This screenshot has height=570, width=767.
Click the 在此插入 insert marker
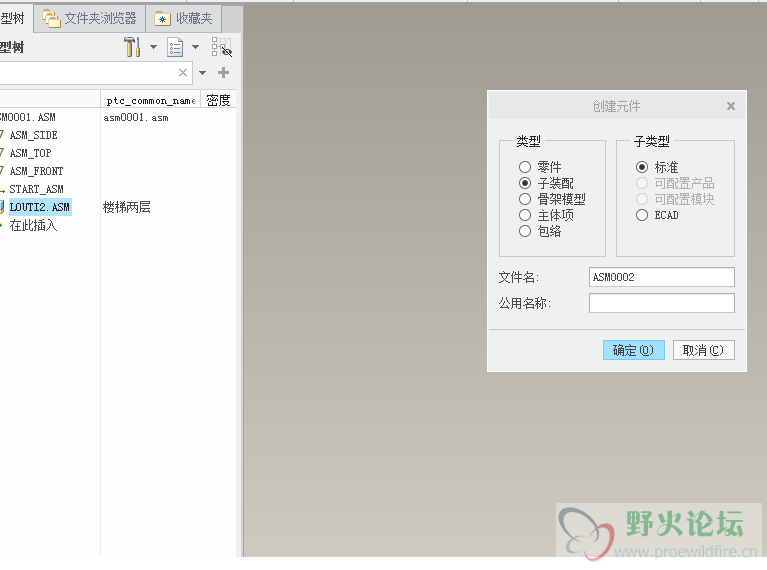(x=33, y=225)
